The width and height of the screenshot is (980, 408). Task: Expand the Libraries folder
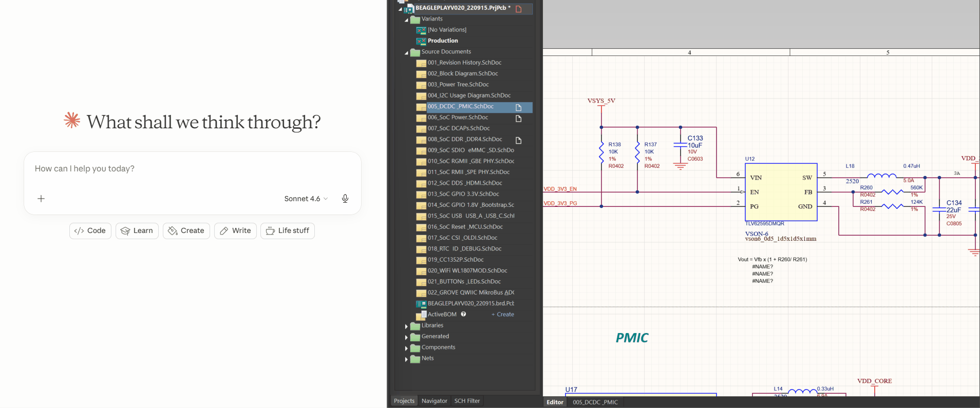406,326
